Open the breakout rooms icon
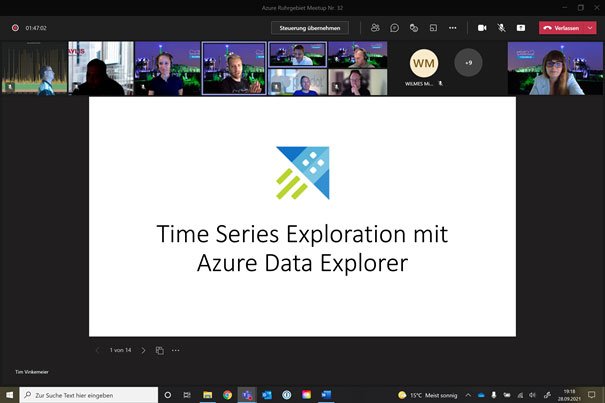 tap(433, 28)
